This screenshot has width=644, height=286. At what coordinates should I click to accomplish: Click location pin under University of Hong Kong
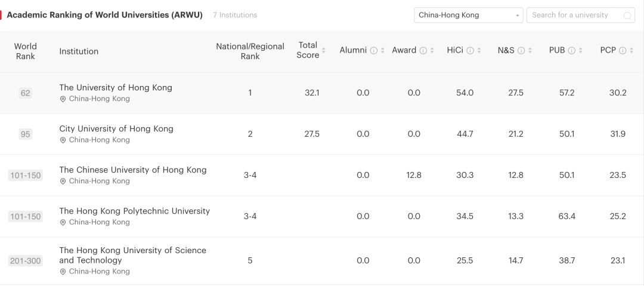point(63,99)
